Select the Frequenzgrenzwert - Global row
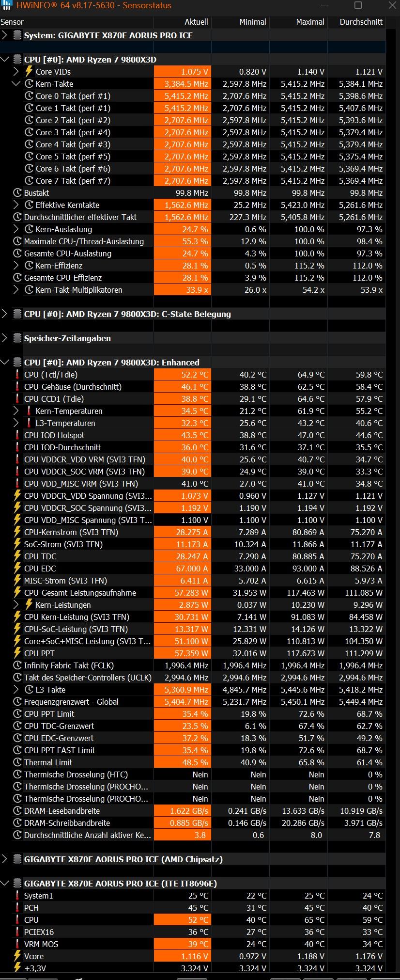Viewport: 400px width, 980px height. point(193,701)
